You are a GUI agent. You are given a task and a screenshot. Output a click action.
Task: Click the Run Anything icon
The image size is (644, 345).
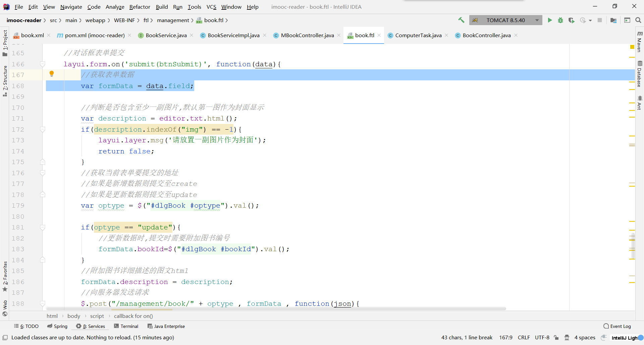click(627, 20)
